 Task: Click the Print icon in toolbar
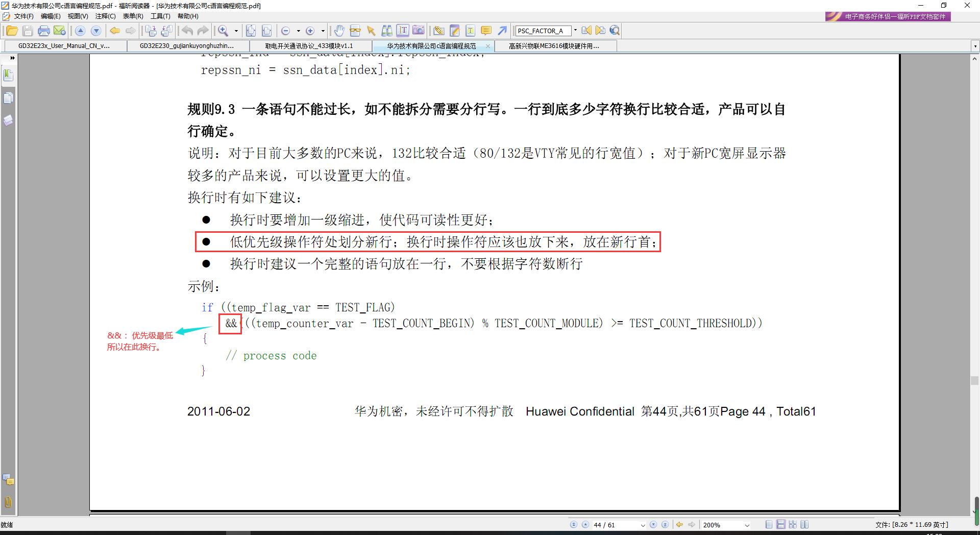[44, 31]
